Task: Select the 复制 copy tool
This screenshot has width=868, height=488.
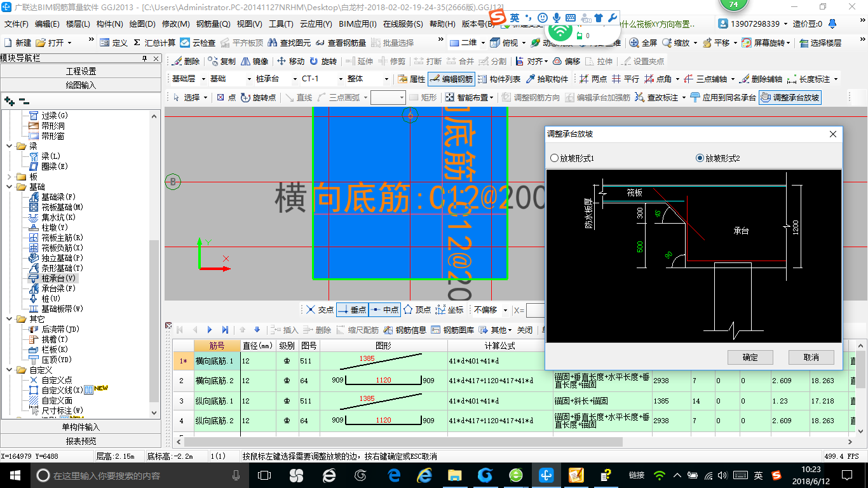Action: [x=222, y=62]
